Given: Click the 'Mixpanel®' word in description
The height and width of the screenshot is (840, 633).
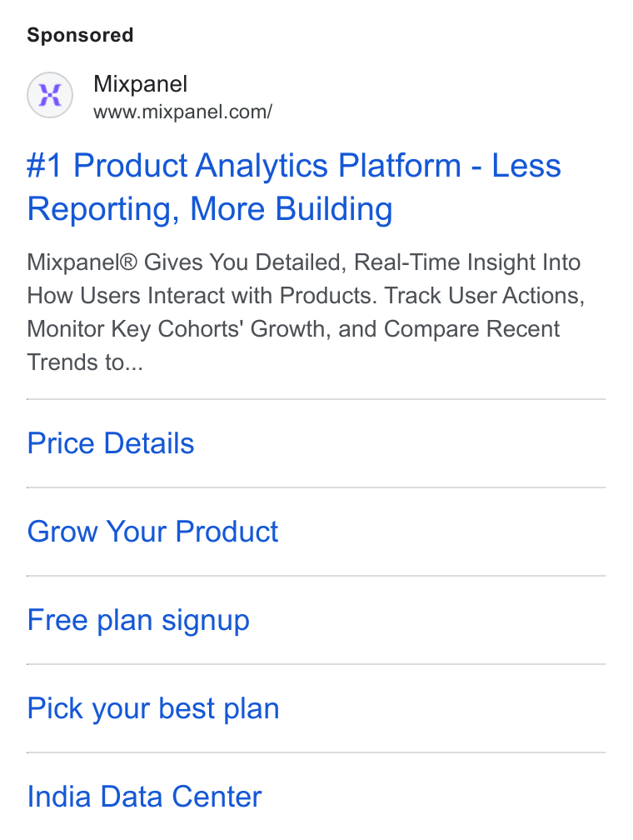Looking at the screenshot, I should pos(82,263).
